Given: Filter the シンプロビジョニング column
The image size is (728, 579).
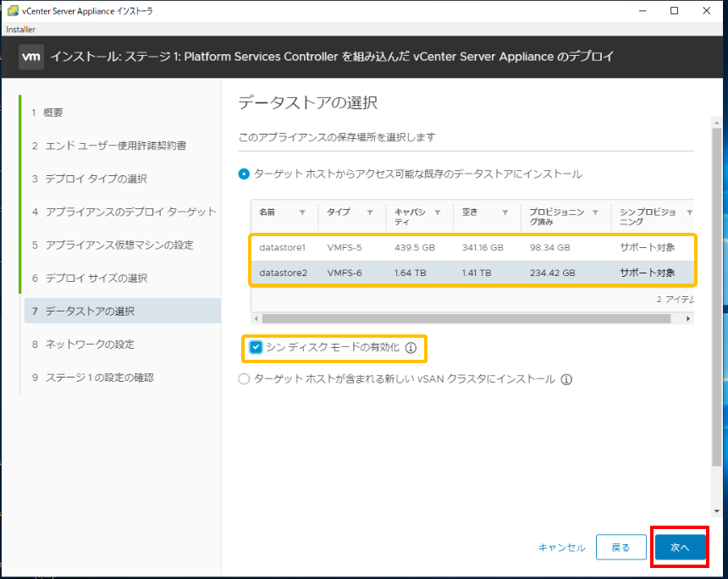Looking at the screenshot, I should point(689,212).
